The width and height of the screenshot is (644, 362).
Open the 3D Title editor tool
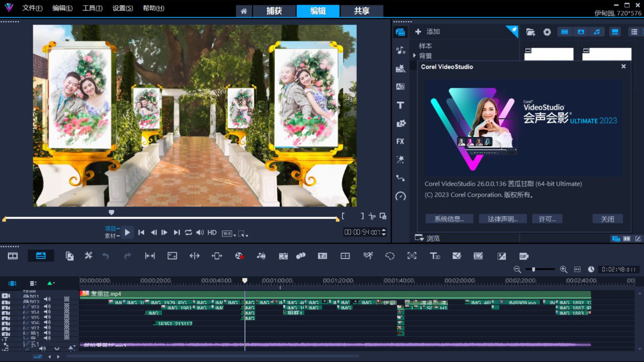coord(435,256)
